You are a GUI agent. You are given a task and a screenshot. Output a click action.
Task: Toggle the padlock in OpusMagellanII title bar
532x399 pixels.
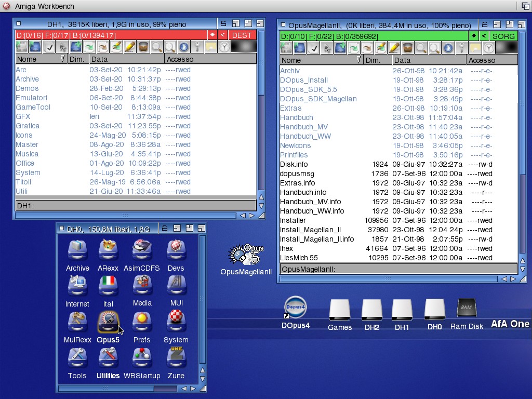click(484, 24)
